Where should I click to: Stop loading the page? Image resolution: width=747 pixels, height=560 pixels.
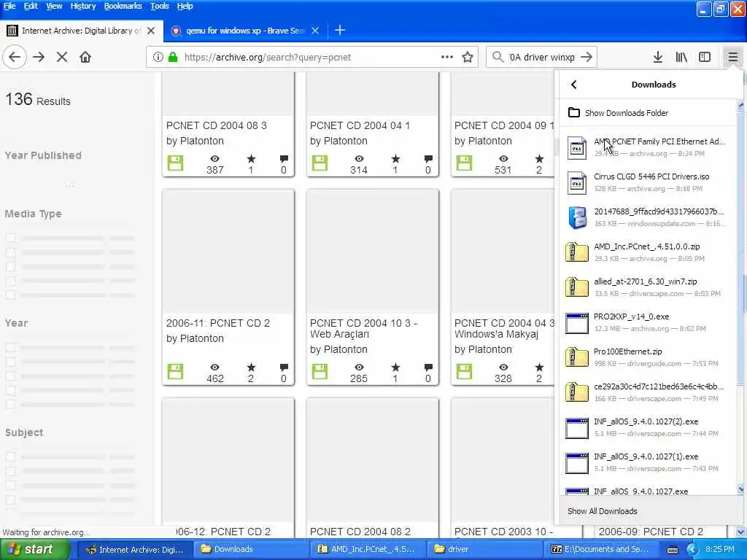pos(62,57)
